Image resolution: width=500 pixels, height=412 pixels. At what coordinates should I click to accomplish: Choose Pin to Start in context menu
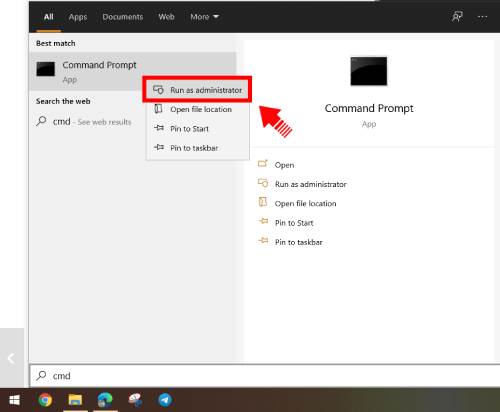pyautogui.click(x=197, y=129)
